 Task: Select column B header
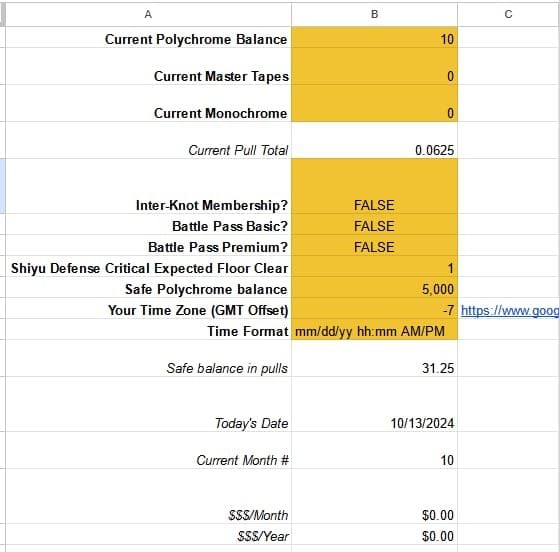[374, 14]
